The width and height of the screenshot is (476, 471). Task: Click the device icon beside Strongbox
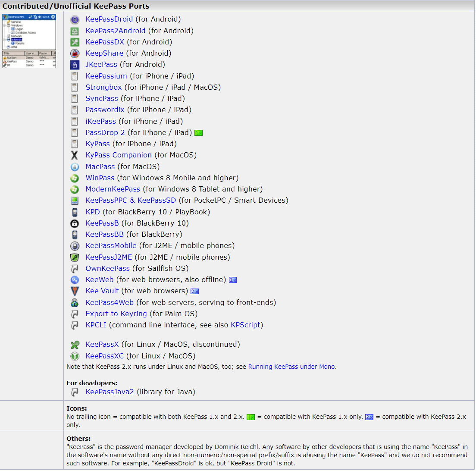tap(75, 88)
